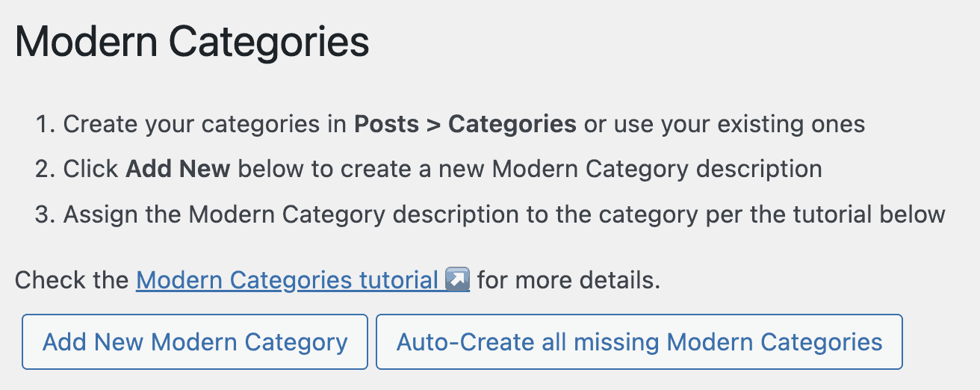
Task: Click the 'Check the' text before link
Action: point(72,280)
